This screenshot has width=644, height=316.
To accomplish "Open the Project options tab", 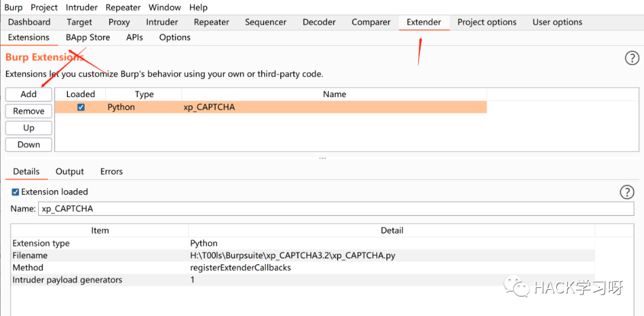I will pos(487,22).
